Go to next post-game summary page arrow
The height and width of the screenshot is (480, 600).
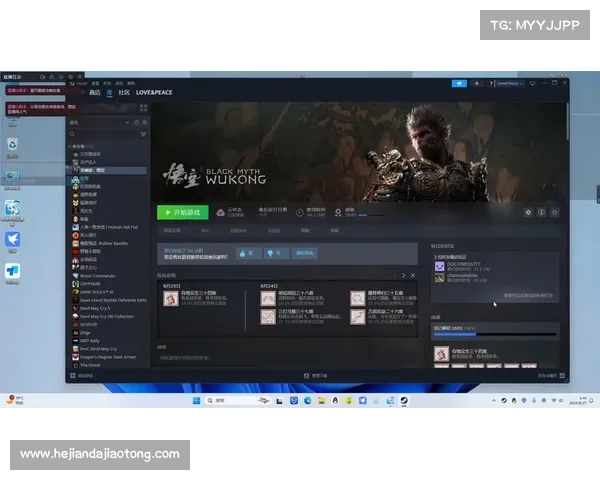tap(403, 275)
